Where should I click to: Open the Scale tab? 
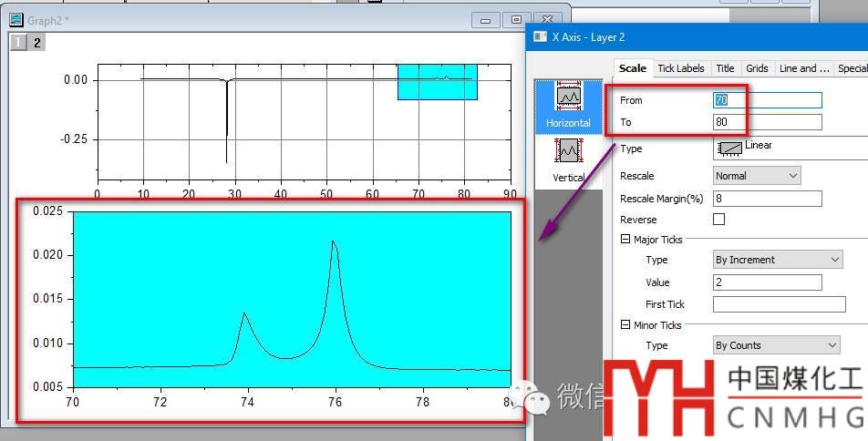coord(632,68)
